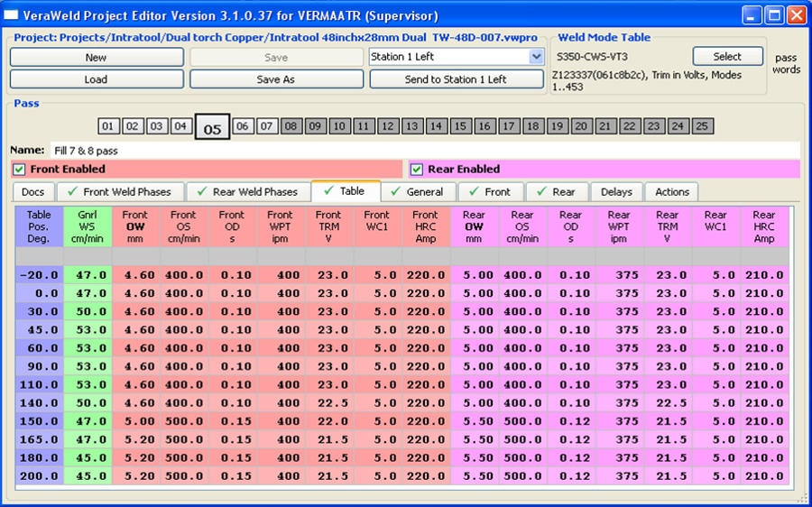The image size is (812, 507).
Task: Click the pass words link
Action: (x=786, y=64)
